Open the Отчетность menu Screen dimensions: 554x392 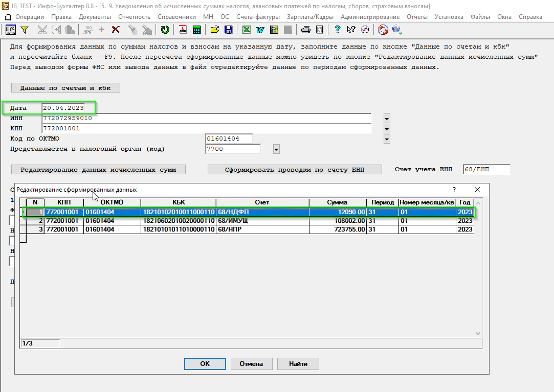[134, 16]
